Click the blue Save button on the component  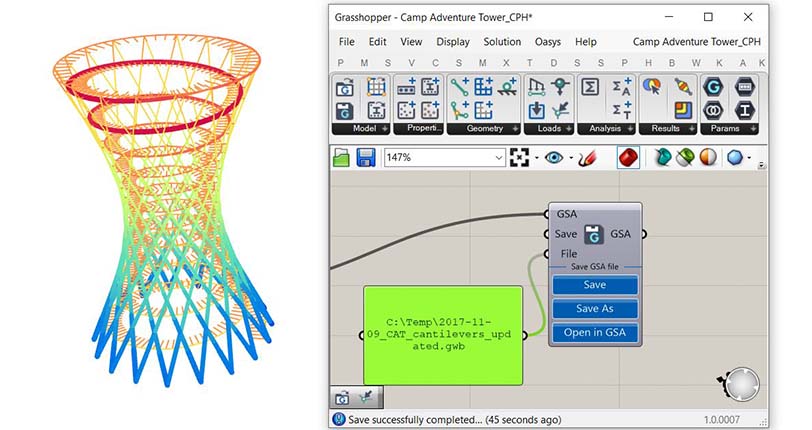point(594,285)
